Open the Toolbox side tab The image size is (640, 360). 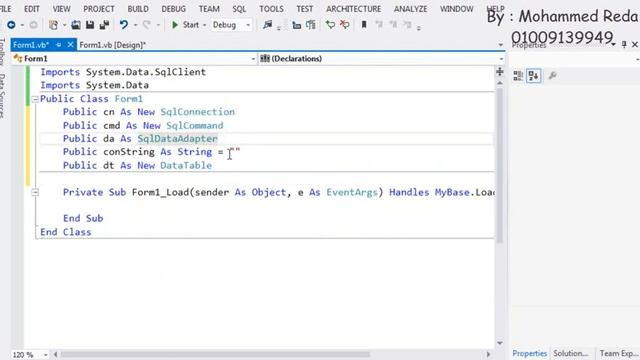2,52
